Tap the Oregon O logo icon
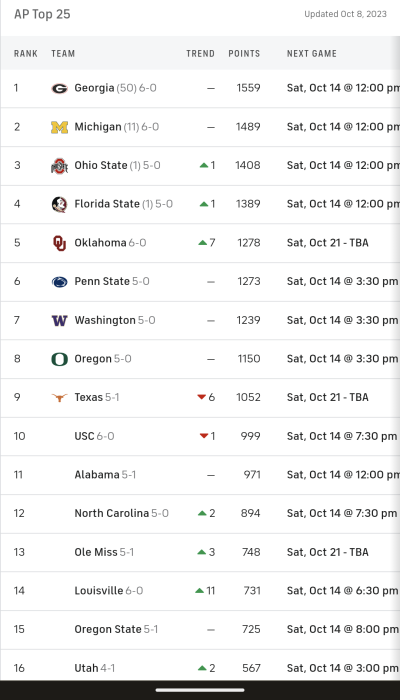This screenshot has width=400, height=700. pos(59,359)
